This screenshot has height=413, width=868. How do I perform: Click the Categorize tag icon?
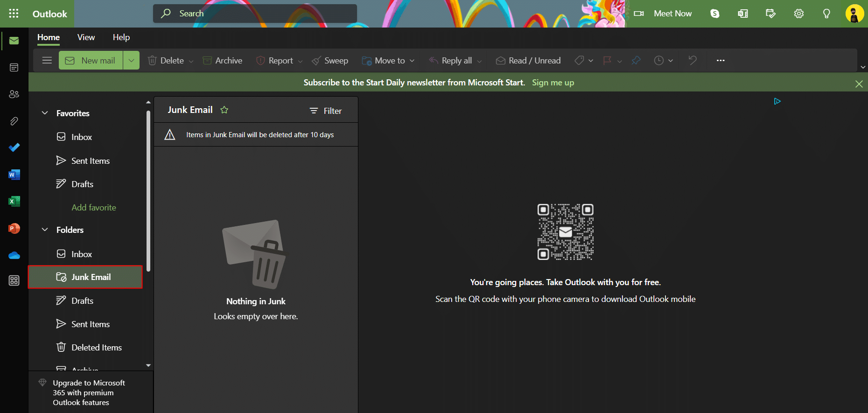point(579,61)
